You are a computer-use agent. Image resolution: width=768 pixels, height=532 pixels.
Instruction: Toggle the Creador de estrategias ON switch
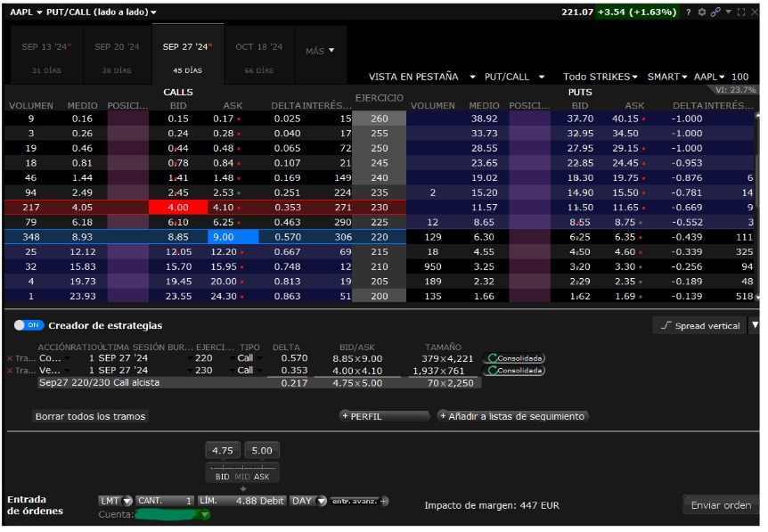(29, 325)
